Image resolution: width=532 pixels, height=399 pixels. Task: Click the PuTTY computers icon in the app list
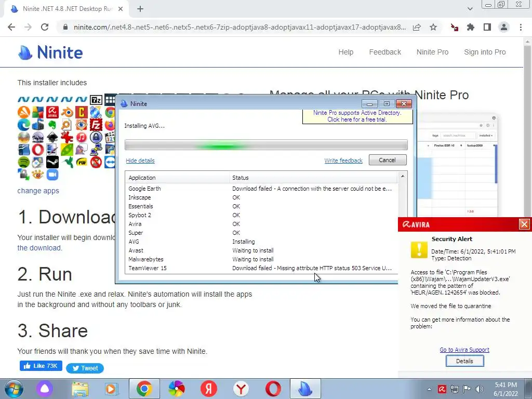[x=96, y=150]
